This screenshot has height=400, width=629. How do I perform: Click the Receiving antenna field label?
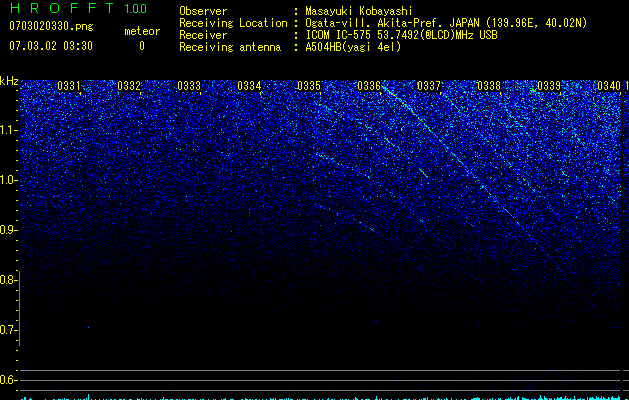(230, 47)
